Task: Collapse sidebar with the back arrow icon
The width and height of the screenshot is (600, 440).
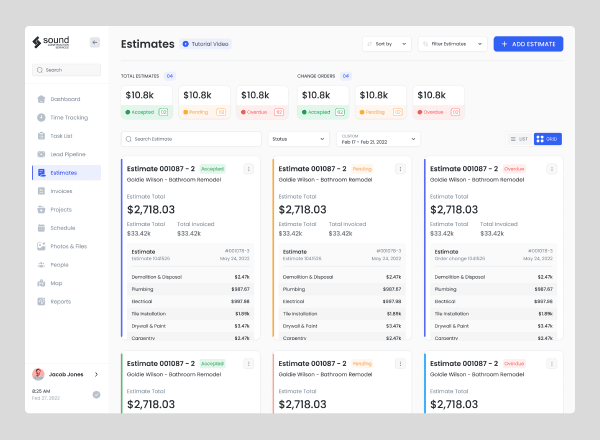Action: point(95,42)
